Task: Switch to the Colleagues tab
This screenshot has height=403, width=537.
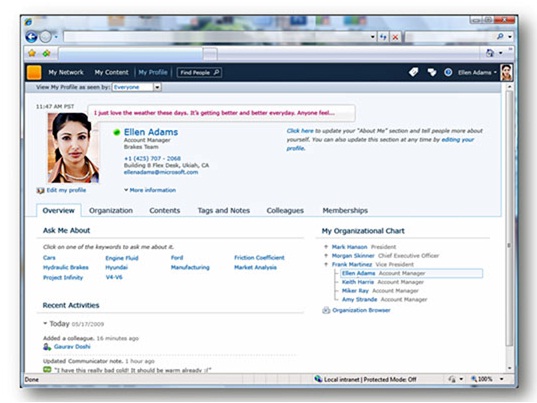Action: pyautogui.click(x=285, y=211)
